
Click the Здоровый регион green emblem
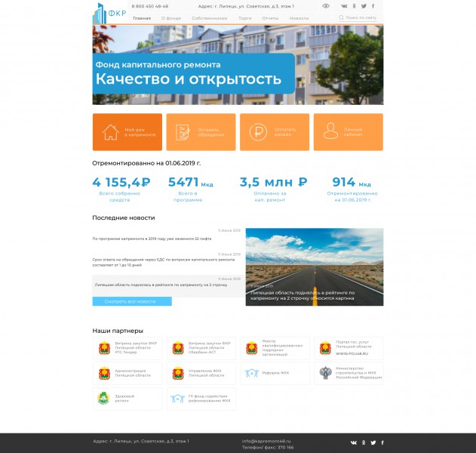[103, 399]
